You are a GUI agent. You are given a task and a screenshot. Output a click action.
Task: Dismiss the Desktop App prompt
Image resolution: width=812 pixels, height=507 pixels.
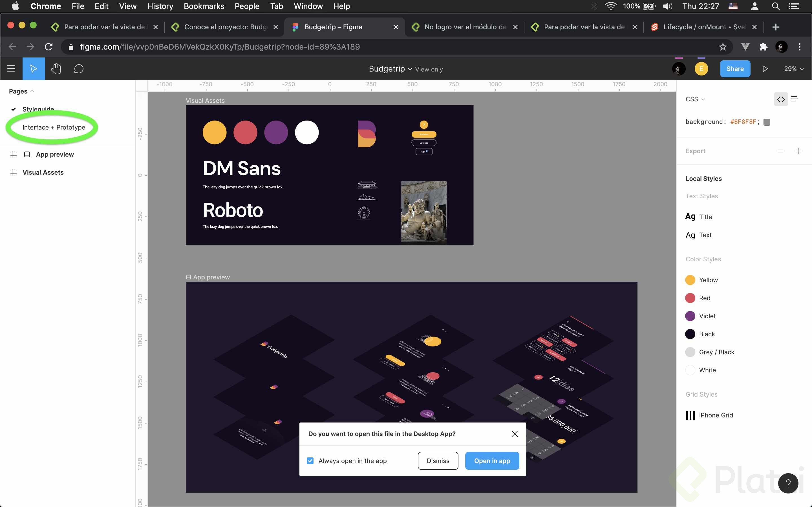(x=438, y=461)
